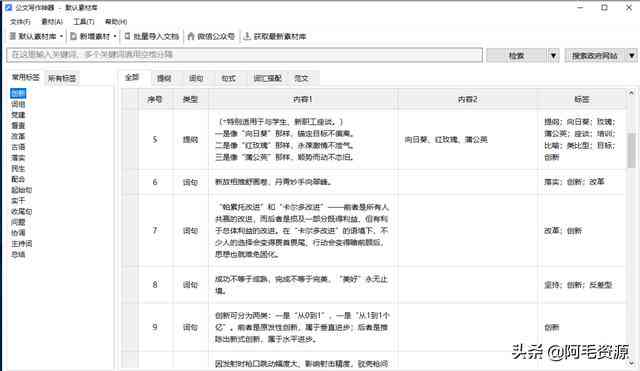Select the 收尾句 tag in list
The image size is (640, 371).
pyautogui.click(x=22, y=211)
